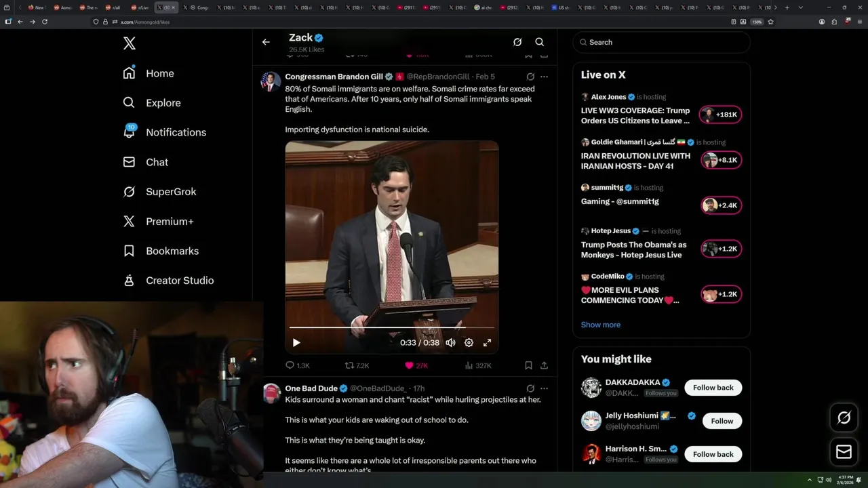Click the browser back arrow

20,22
